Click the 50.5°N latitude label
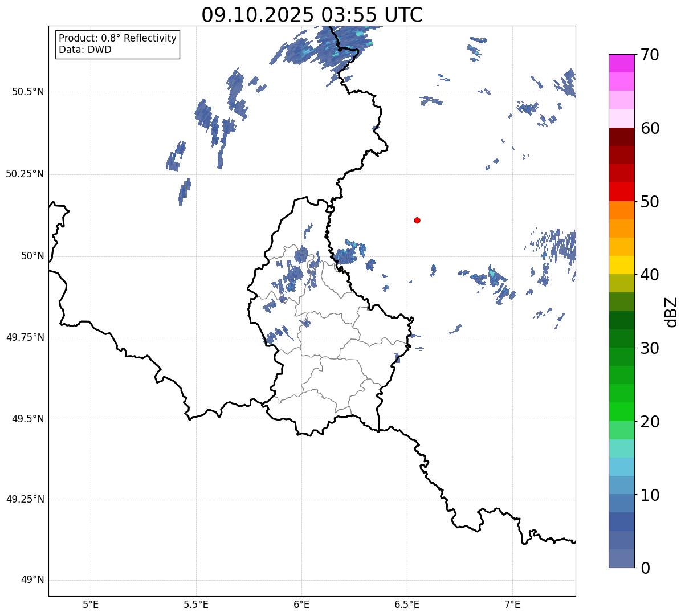This screenshot has width=685, height=616. (28, 92)
